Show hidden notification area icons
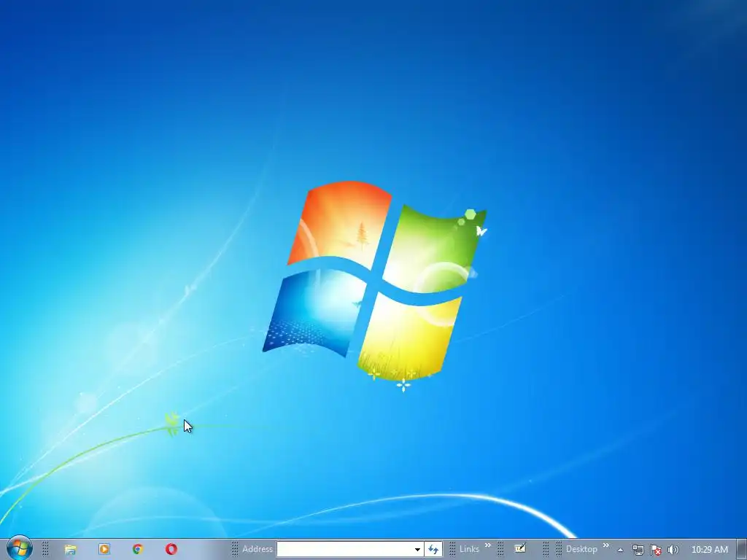Viewport: 747px width, 560px height. 620,550
